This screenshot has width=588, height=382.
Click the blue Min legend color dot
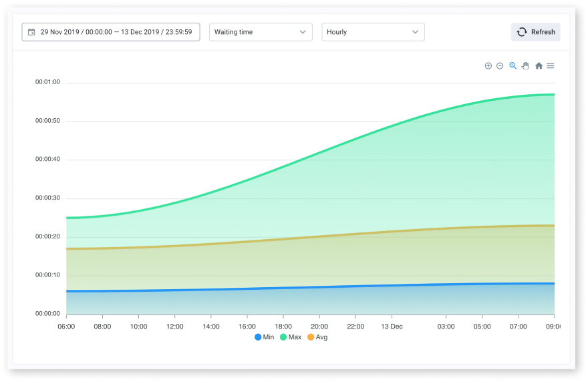[x=258, y=337]
